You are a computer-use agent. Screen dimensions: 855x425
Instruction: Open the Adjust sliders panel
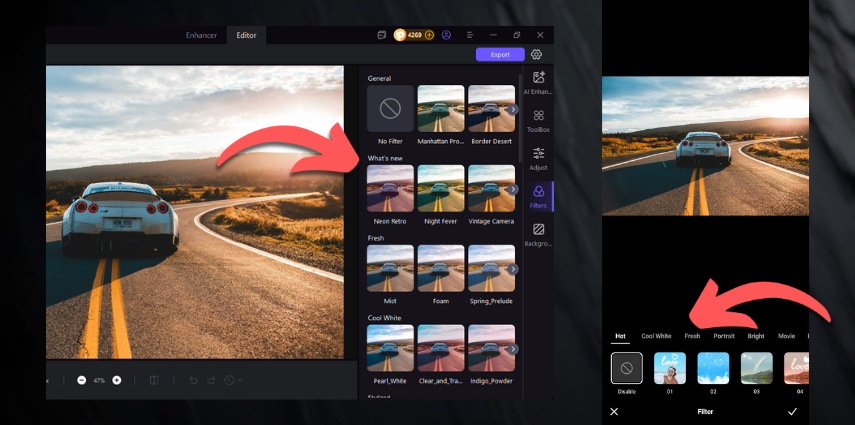point(539,158)
